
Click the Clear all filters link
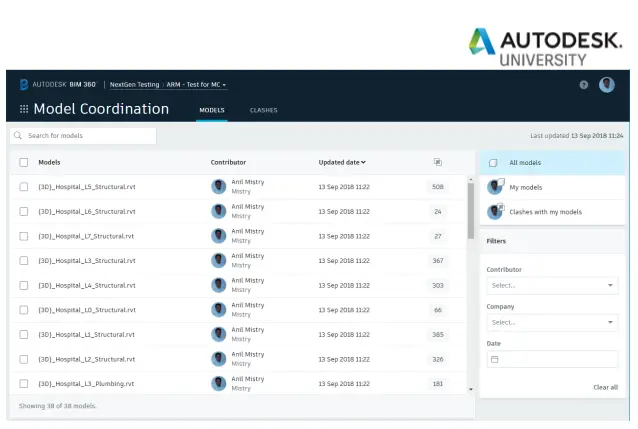coord(605,387)
